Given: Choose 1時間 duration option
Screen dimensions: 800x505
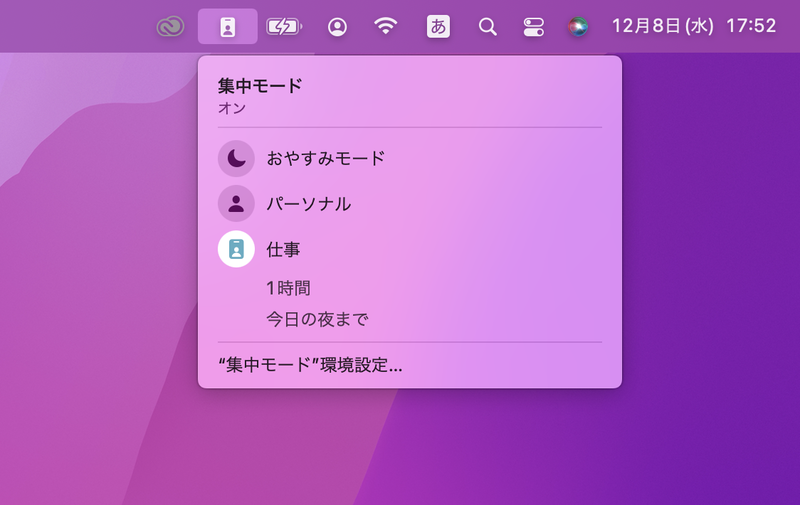Looking at the screenshot, I should tap(288, 288).
